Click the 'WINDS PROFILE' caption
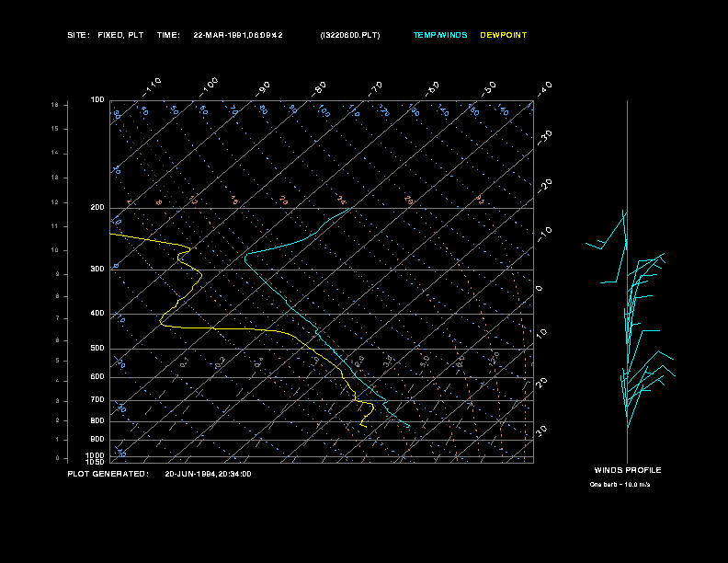 (628, 470)
